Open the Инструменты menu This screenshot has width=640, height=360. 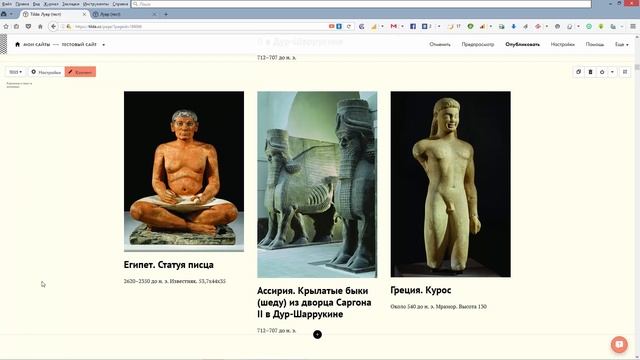[96, 4]
